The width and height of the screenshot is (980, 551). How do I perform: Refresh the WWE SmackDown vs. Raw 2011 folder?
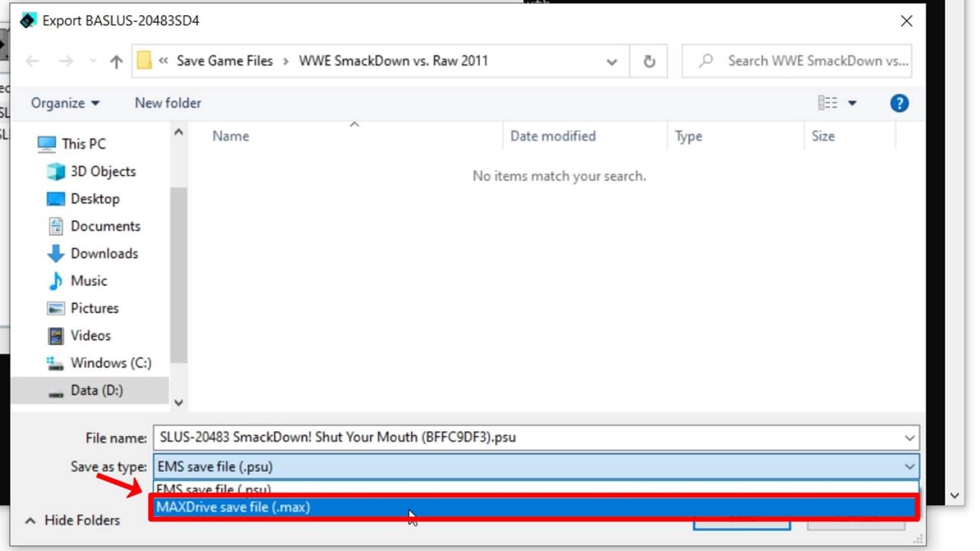tap(649, 61)
